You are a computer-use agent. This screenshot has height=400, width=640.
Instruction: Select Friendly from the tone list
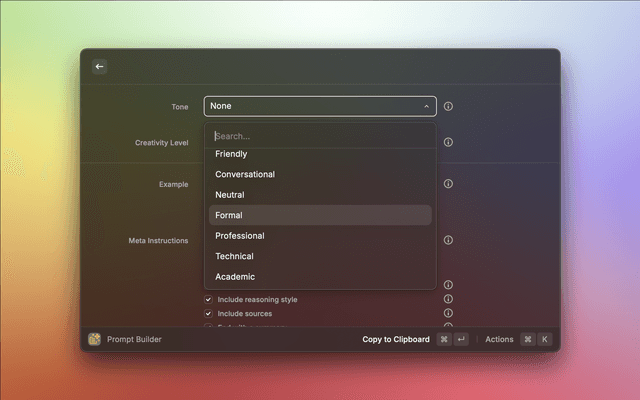click(231, 154)
